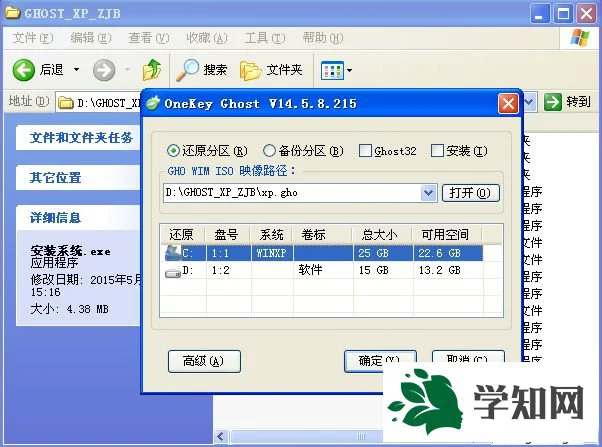
Task: Click the image path input field
Action: (292, 193)
